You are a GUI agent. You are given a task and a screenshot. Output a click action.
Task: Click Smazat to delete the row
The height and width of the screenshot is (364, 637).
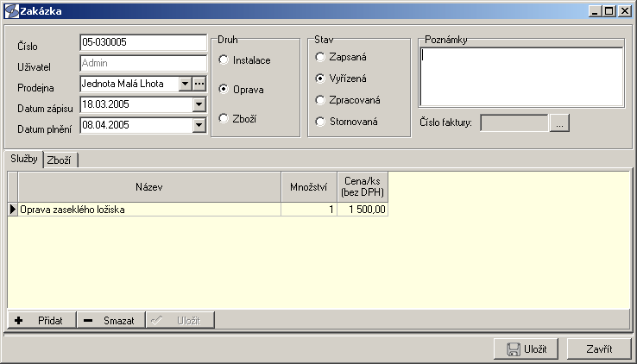click(x=110, y=320)
